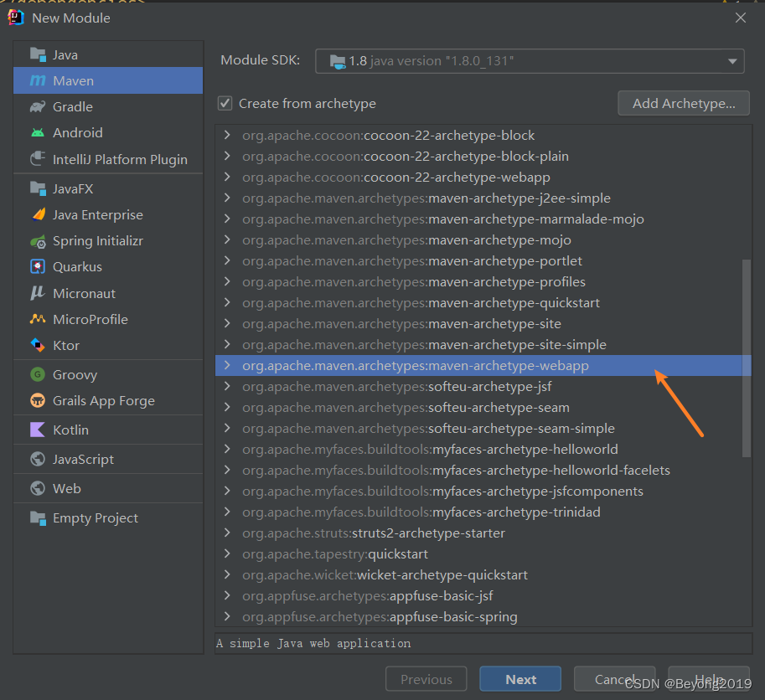Expand maven-archetype-j2ee-simple node
Screen dimensions: 765x700
[227, 198]
